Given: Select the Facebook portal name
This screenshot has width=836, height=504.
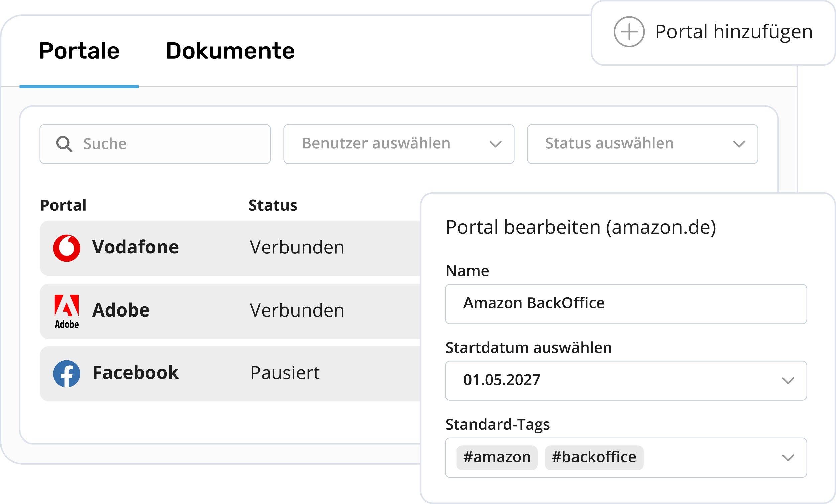Looking at the screenshot, I should (x=135, y=372).
